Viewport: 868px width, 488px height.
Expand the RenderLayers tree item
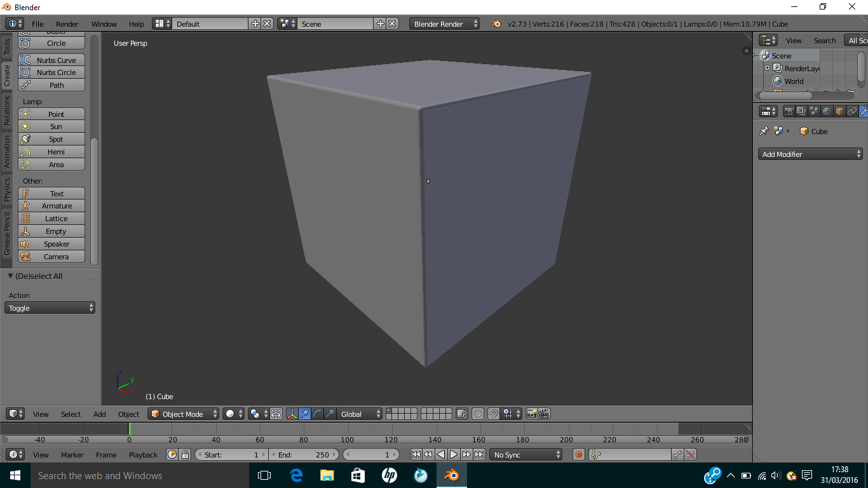[x=767, y=68]
